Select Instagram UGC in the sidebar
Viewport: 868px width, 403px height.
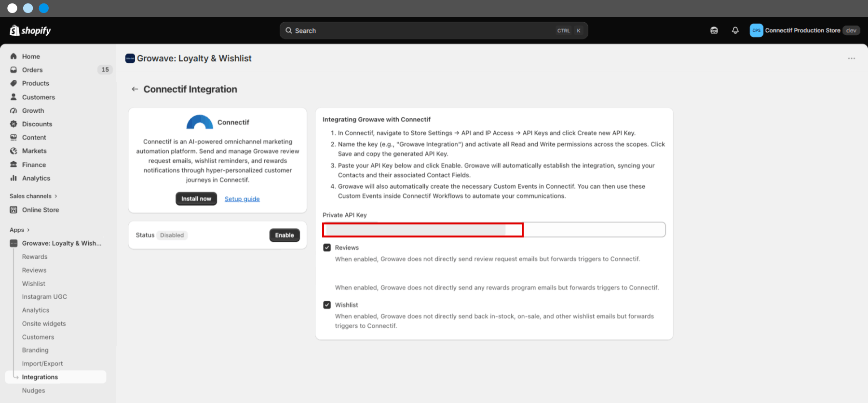point(44,297)
